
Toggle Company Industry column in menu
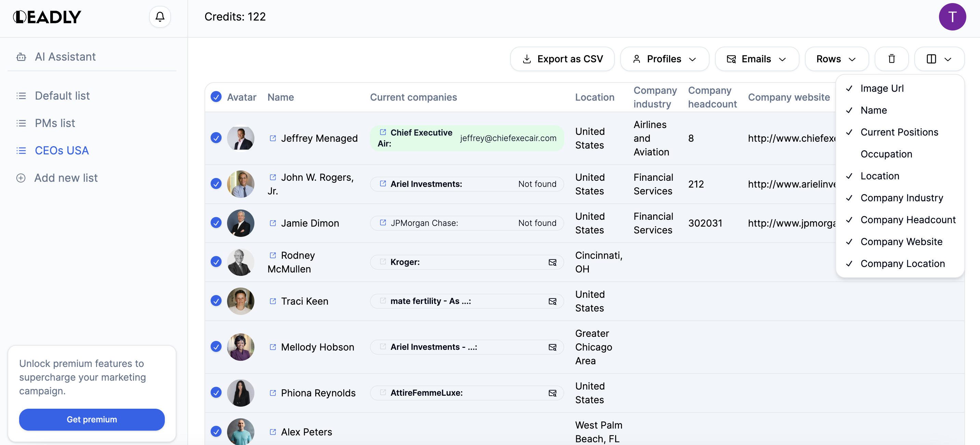900,198
